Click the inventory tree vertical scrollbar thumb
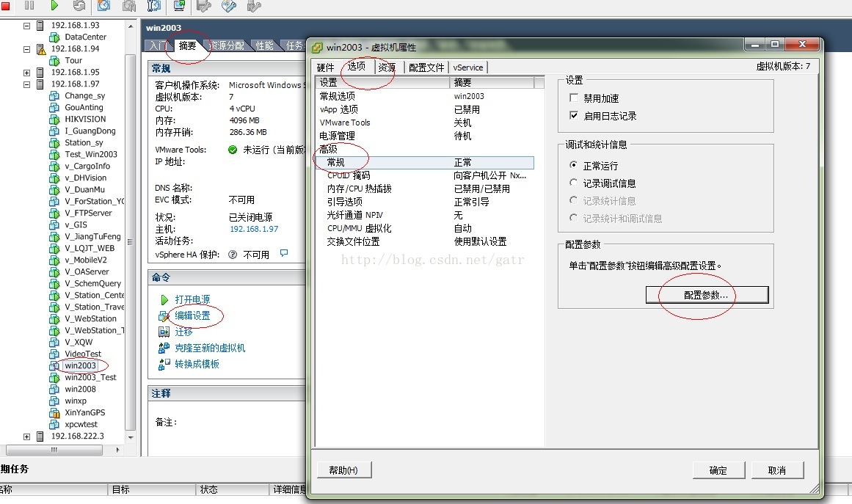The image size is (852, 504). point(131,241)
